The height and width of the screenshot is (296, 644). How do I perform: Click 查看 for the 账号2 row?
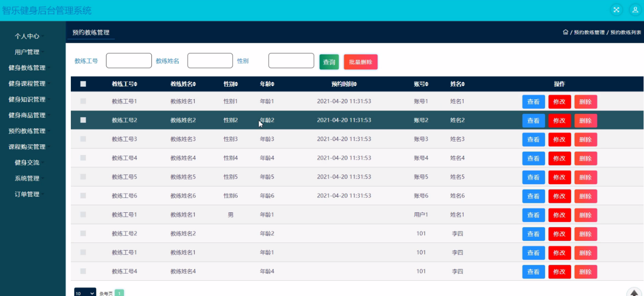[533, 120]
